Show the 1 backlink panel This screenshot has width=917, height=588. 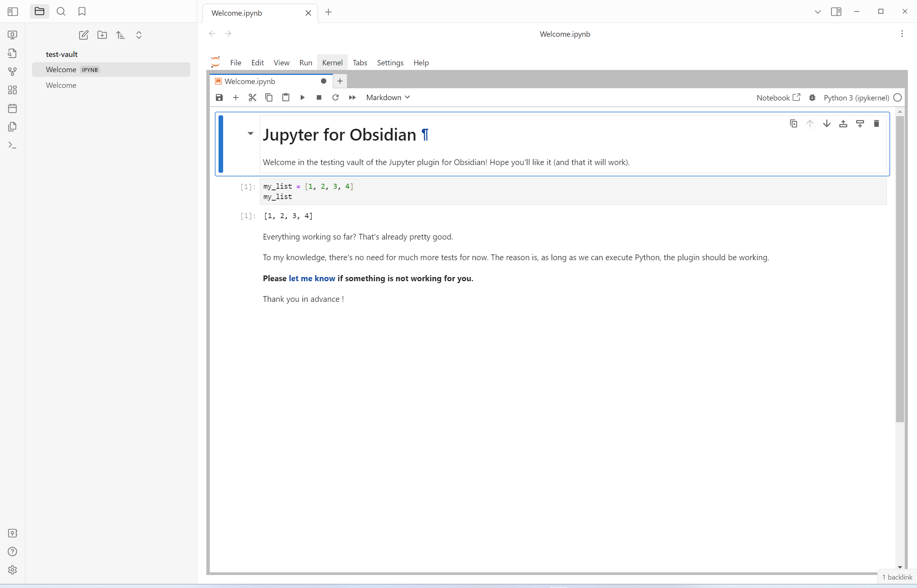(898, 577)
